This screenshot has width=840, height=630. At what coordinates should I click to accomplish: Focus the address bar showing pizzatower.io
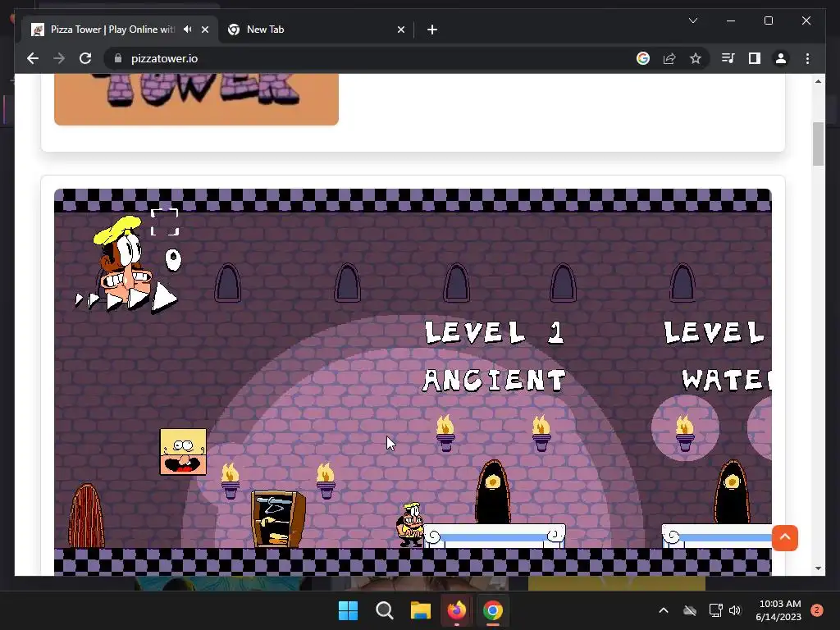pyautogui.click(x=375, y=58)
